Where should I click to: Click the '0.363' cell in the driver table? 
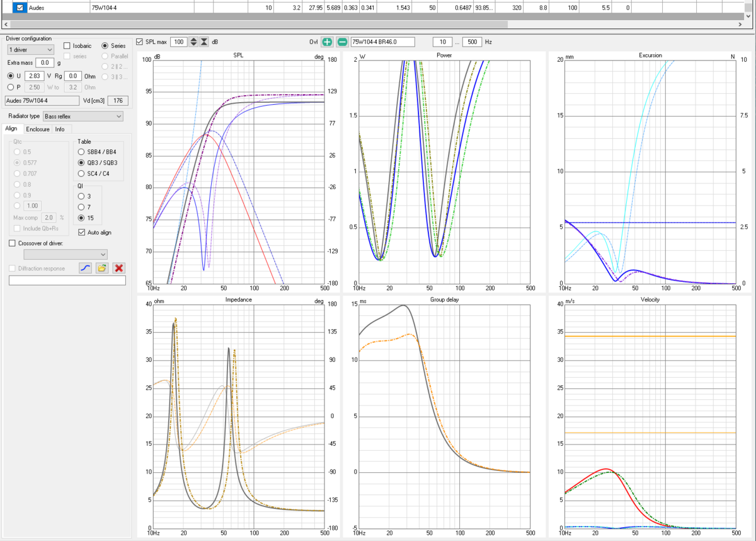352,8
